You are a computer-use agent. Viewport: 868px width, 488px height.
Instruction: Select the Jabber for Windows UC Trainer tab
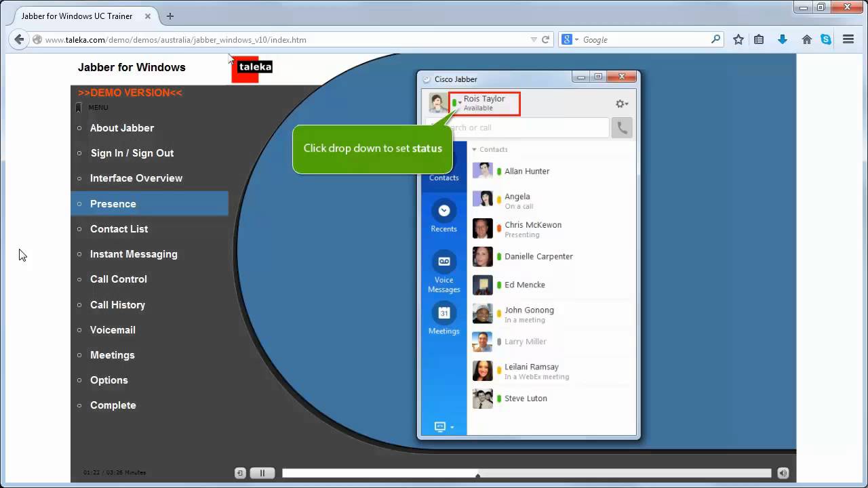pyautogui.click(x=83, y=16)
